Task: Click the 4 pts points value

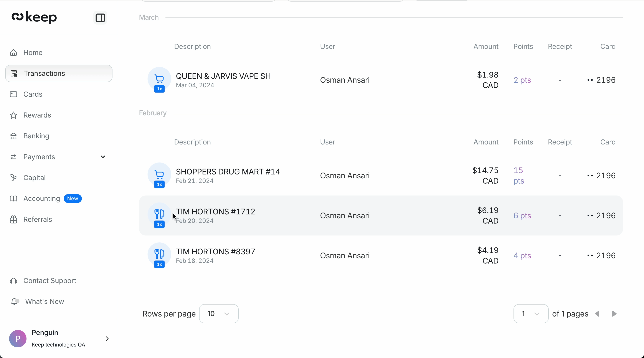Action: tap(522, 255)
